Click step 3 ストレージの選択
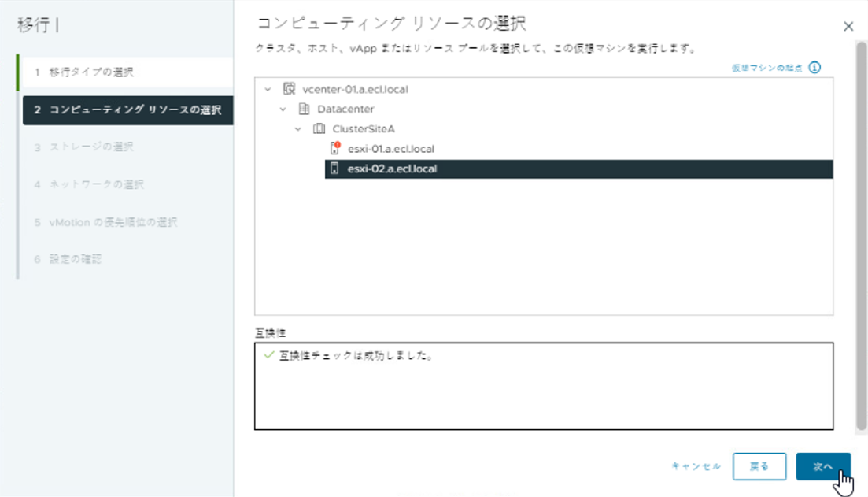This screenshot has width=868, height=497. [x=93, y=147]
